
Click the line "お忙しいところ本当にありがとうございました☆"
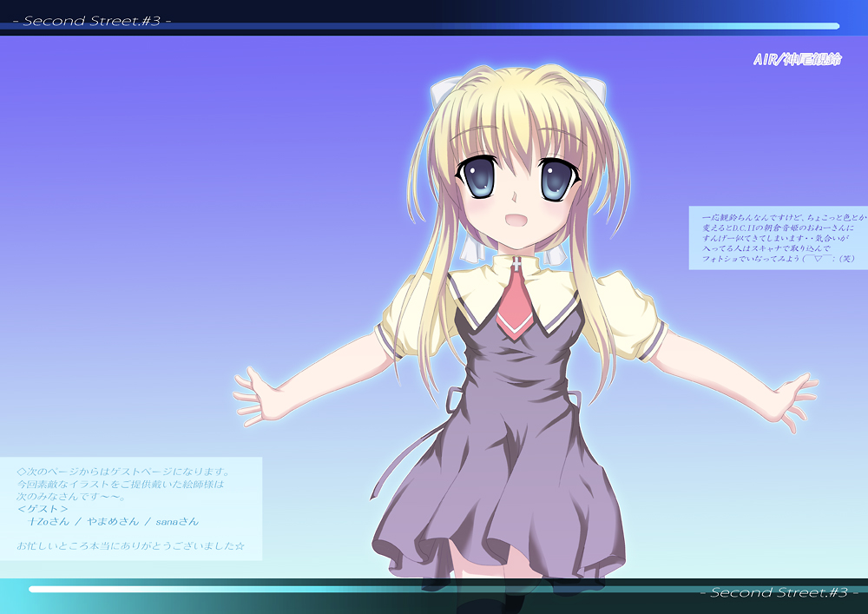(x=131, y=546)
